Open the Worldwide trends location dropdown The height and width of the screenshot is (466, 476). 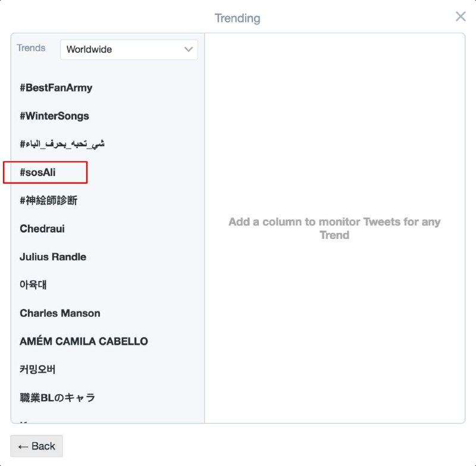coord(129,50)
